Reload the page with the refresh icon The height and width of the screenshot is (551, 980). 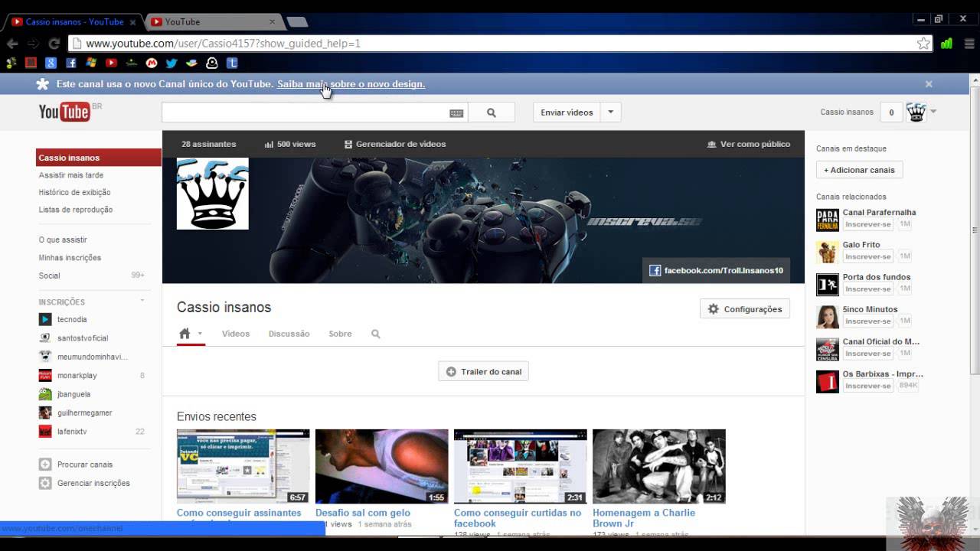tap(54, 44)
